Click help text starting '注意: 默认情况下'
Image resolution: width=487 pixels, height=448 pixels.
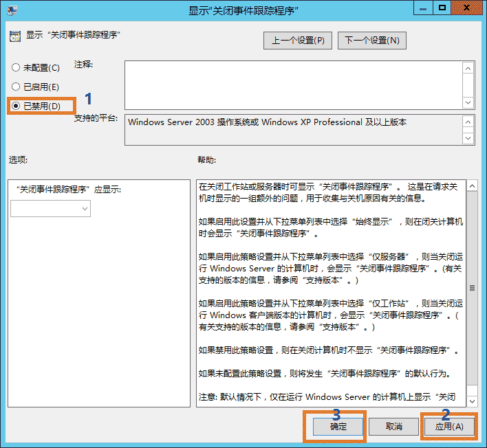(x=327, y=396)
